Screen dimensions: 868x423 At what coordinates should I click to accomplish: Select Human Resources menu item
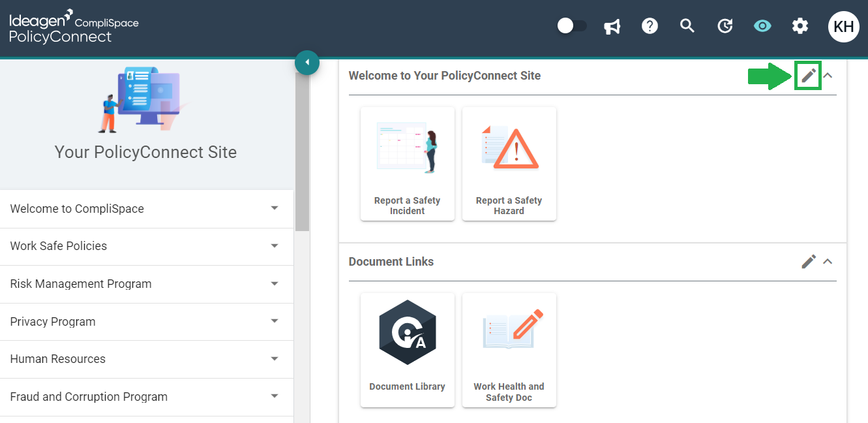tap(147, 359)
